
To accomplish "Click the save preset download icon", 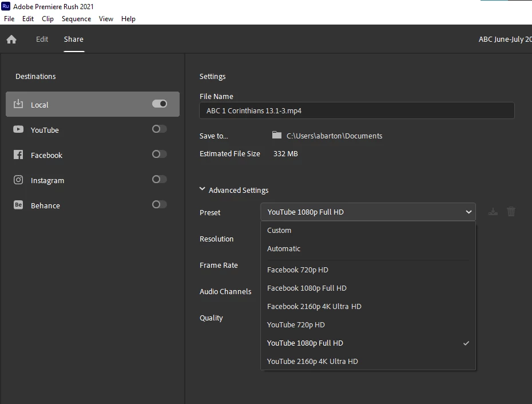I will [x=493, y=212].
